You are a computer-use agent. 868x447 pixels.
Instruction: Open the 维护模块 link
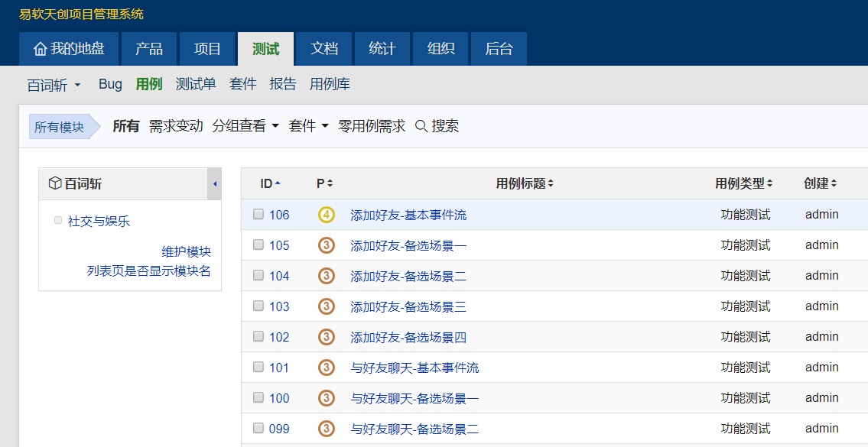[186, 251]
